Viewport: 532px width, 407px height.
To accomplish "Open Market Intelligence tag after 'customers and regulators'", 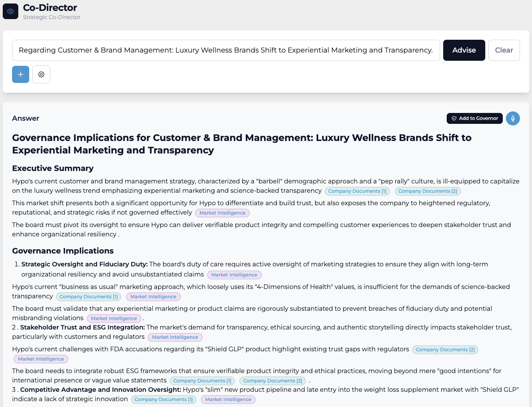I will [x=175, y=337].
